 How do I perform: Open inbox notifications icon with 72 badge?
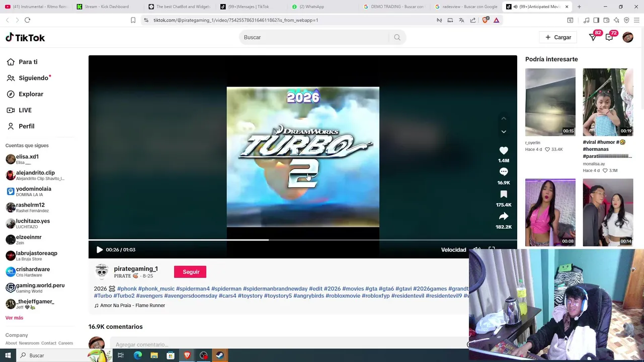point(609,37)
